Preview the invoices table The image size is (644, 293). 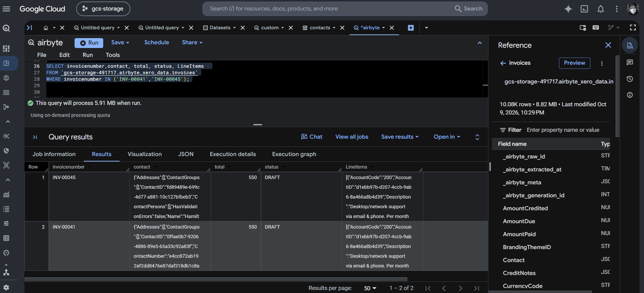click(x=574, y=63)
